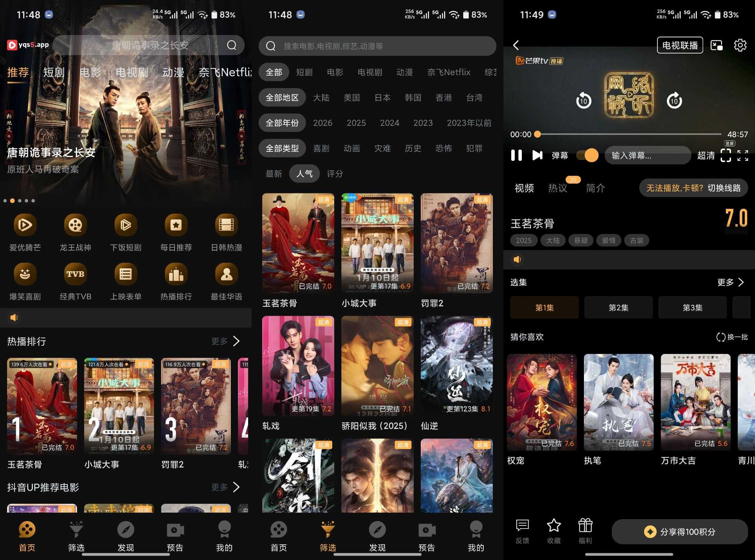
Task: Open 热播排行 ranking podium icon
Action: (x=176, y=274)
